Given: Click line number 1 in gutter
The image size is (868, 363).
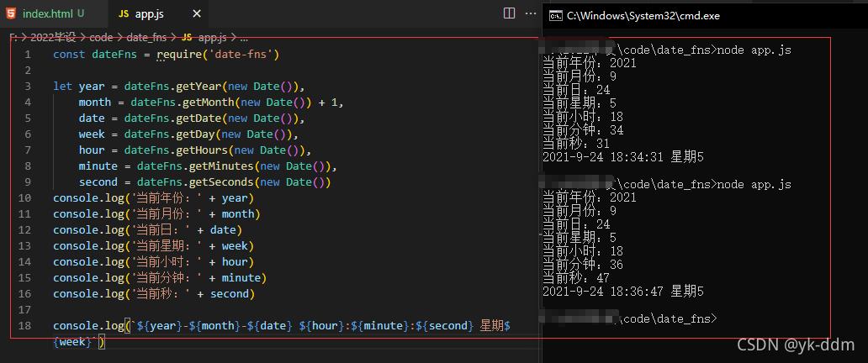Looking at the screenshot, I should [x=28, y=55].
